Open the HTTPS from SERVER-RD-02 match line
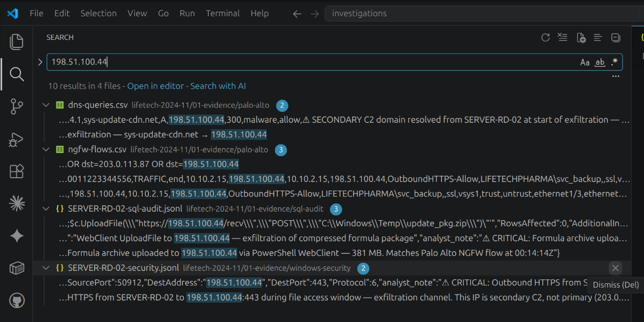The image size is (644, 322). [332, 298]
